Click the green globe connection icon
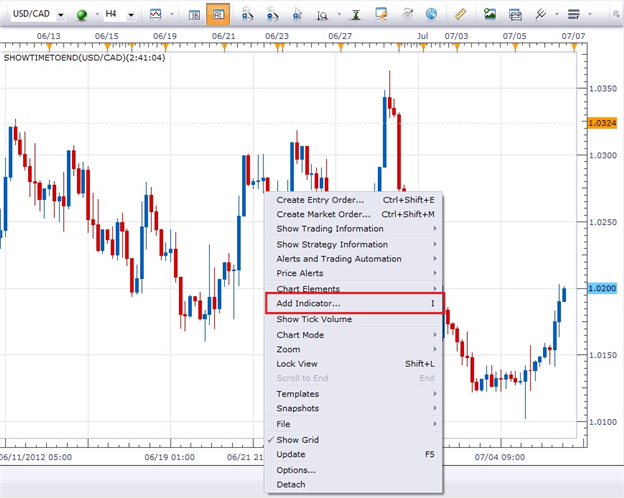The height and width of the screenshot is (498, 624). click(x=82, y=15)
